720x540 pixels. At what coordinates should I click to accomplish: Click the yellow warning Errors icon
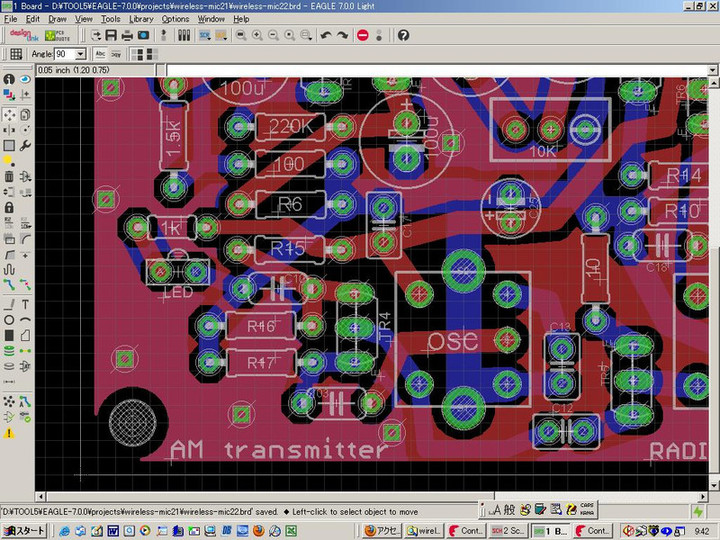(x=9, y=433)
